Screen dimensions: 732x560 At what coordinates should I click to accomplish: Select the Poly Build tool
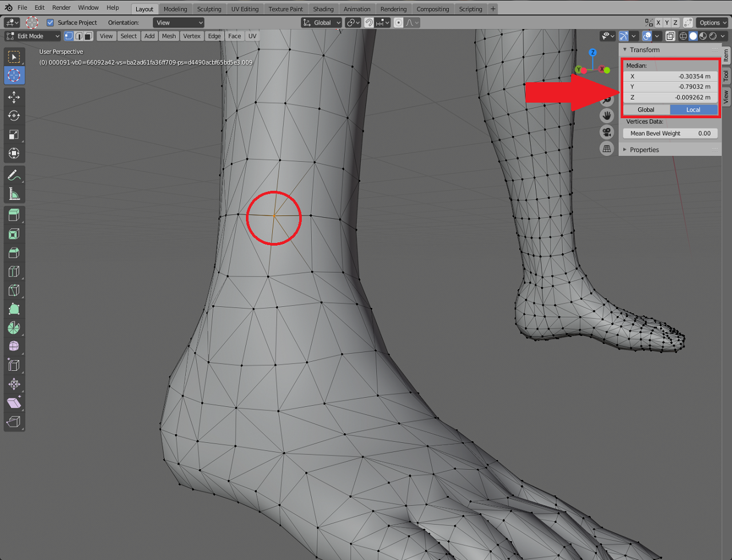[14, 309]
